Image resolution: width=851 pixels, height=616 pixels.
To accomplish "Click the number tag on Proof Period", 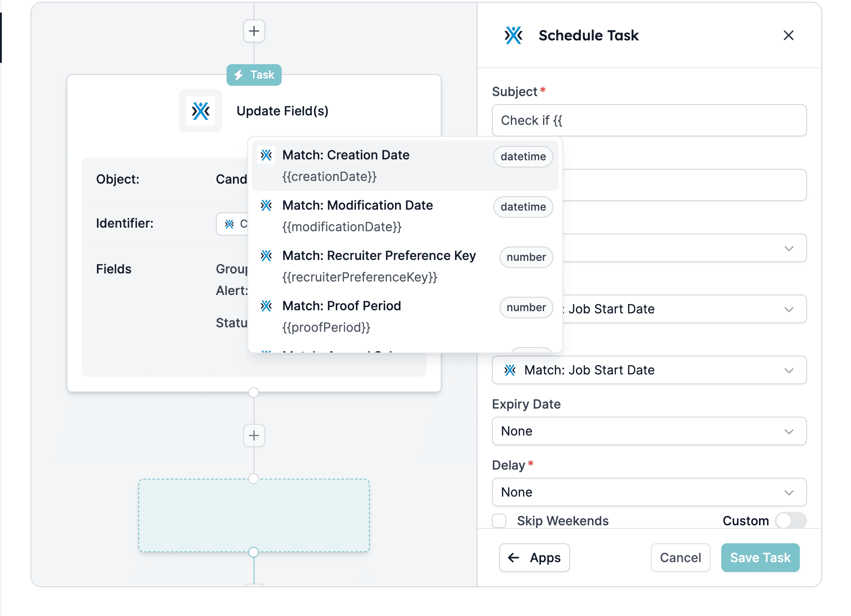I will click(x=526, y=308).
